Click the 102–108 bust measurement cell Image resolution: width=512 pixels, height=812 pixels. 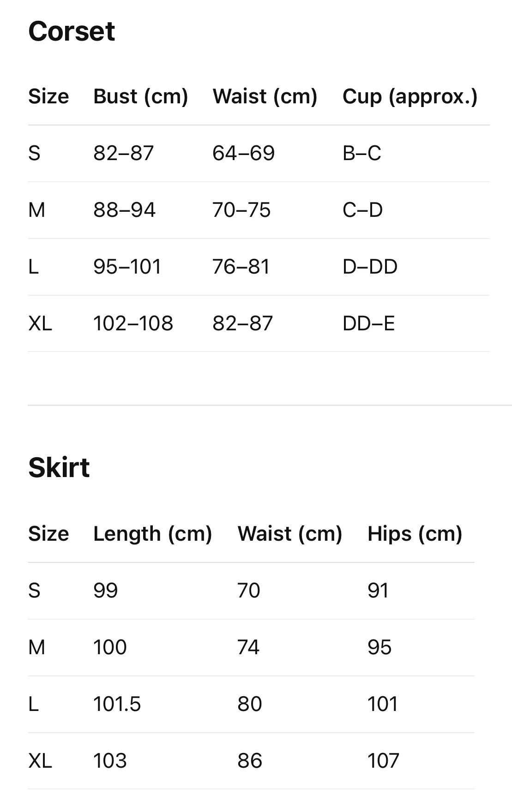[133, 323]
